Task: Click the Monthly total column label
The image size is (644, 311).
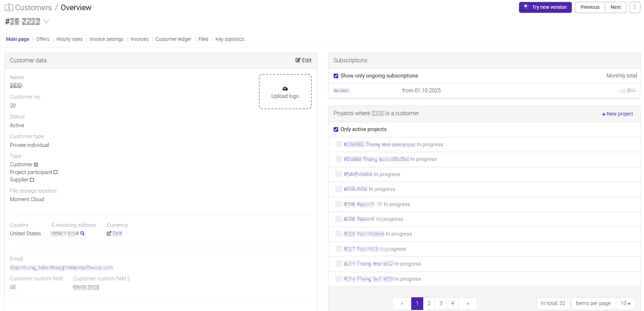Action: (x=621, y=76)
